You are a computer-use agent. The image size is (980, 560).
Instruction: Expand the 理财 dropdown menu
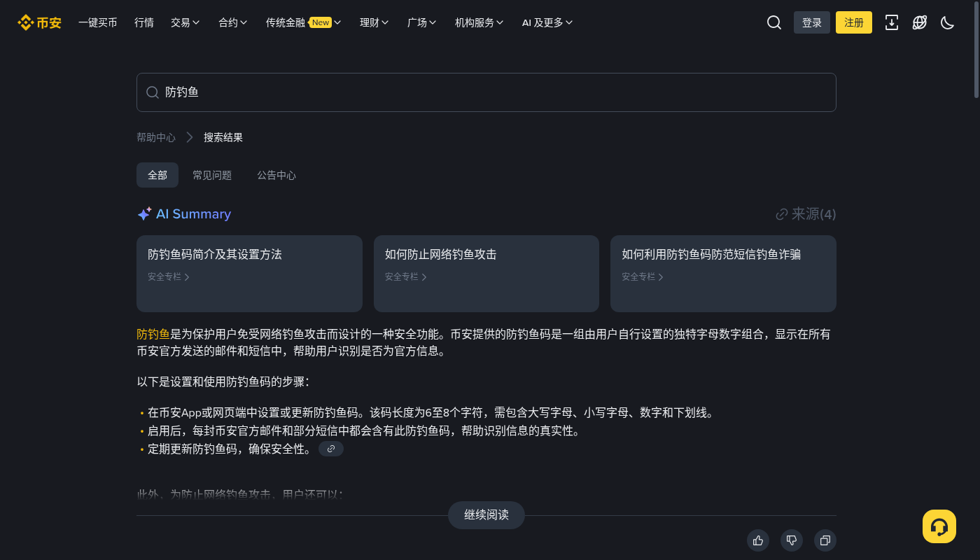click(374, 22)
